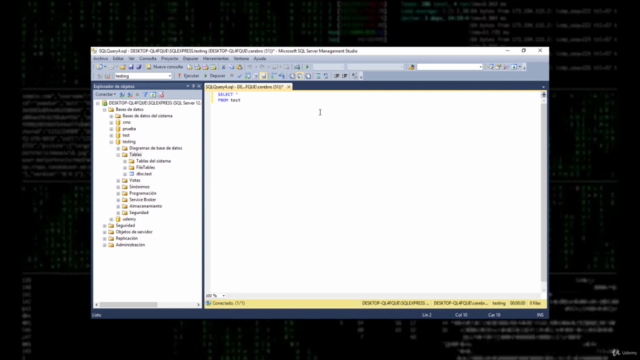
Task: Toggle Include Actual Execution Plan
Action: click(274, 76)
